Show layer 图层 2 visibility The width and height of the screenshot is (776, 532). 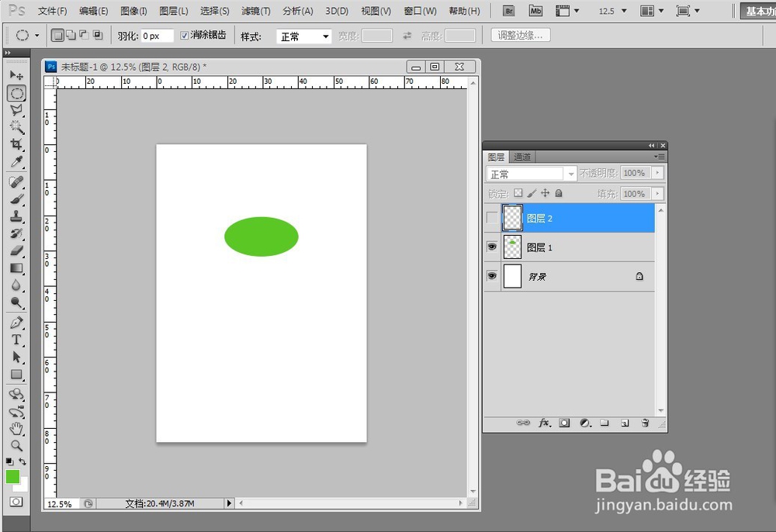[492, 218]
